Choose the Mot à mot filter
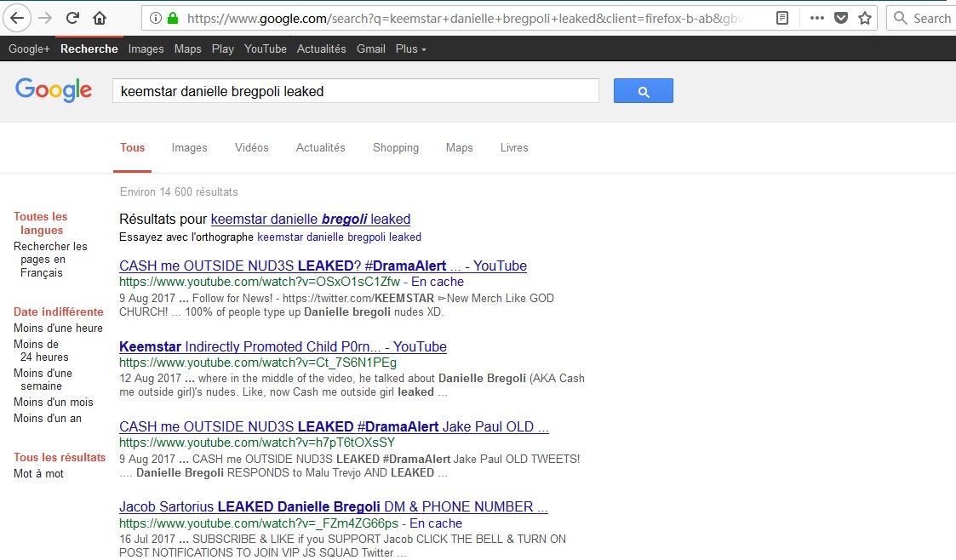This screenshot has height=560, width=956. click(38, 473)
